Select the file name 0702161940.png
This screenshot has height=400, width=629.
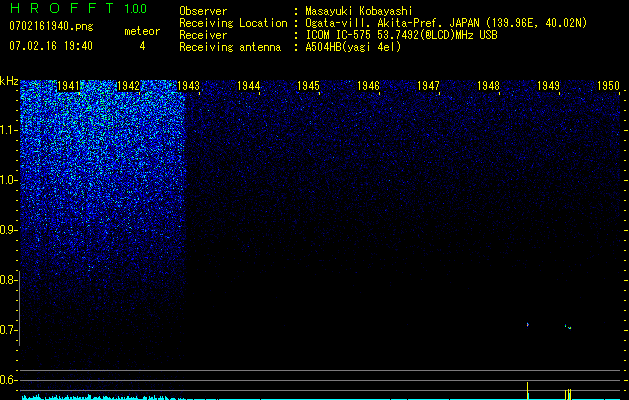[x=51, y=26]
